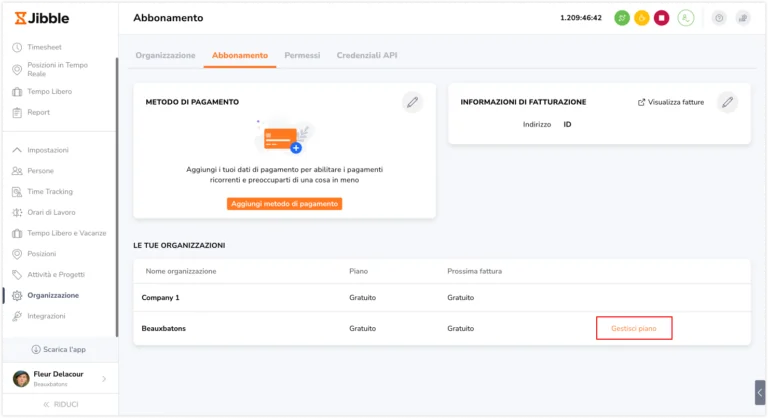
Task: Click Aggiungi metodo di pagamento button
Action: (x=285, y=204)
